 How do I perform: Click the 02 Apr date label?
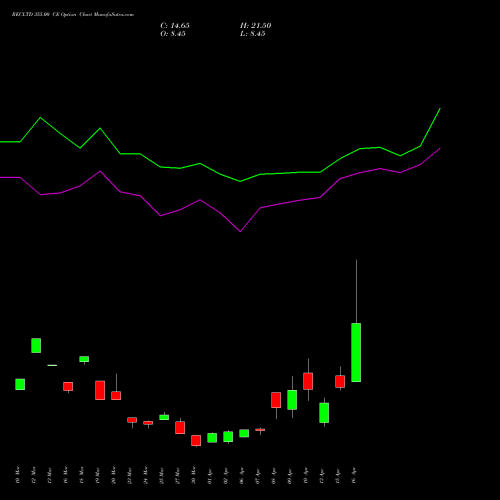tap(226, 475)
